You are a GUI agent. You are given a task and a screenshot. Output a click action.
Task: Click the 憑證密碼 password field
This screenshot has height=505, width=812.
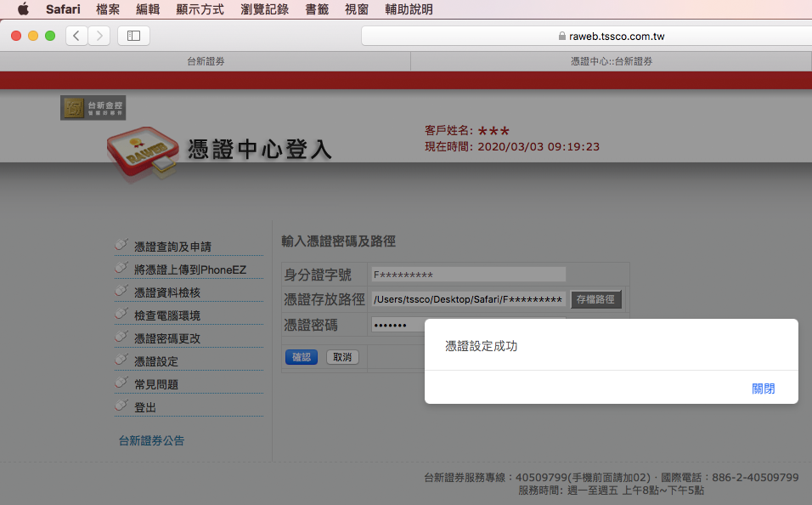pyautogui.click(x=398, y=325)
